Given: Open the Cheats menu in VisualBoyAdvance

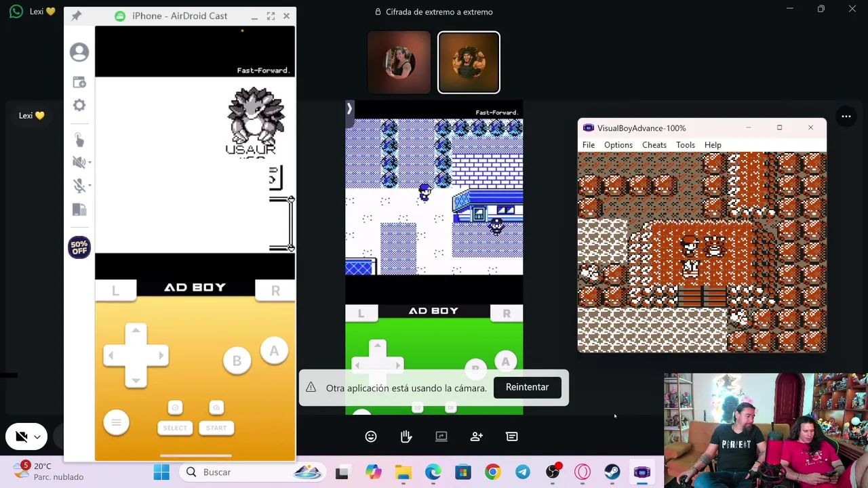Looking at the screenshot, I should [654, 145].
